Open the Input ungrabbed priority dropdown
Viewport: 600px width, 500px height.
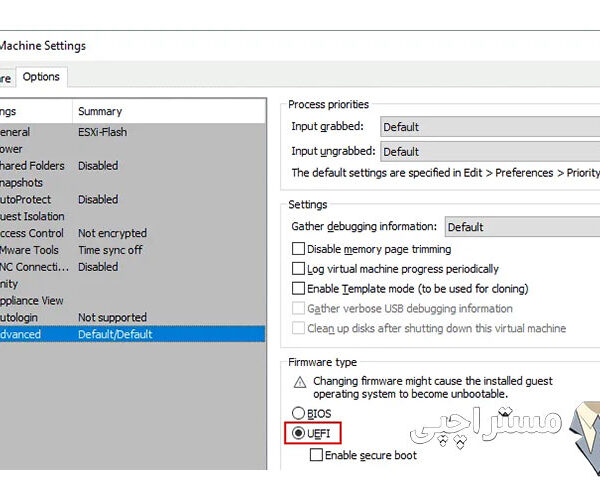[488, 152]
